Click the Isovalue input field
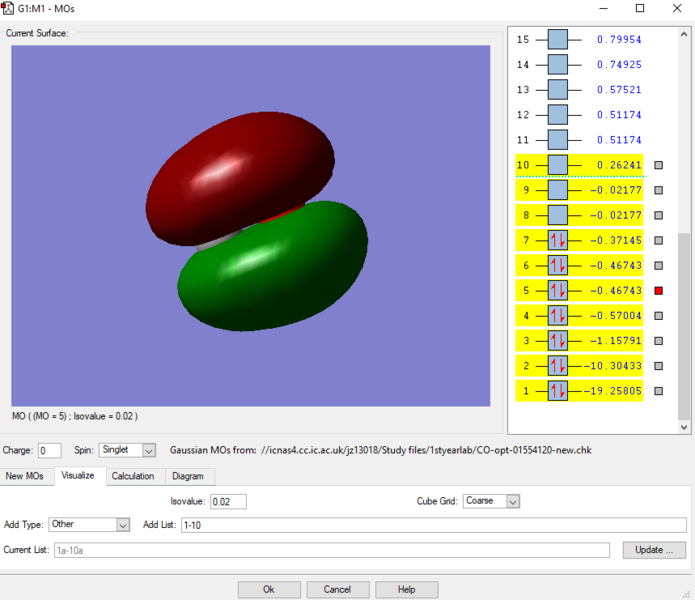 (228, 502)
